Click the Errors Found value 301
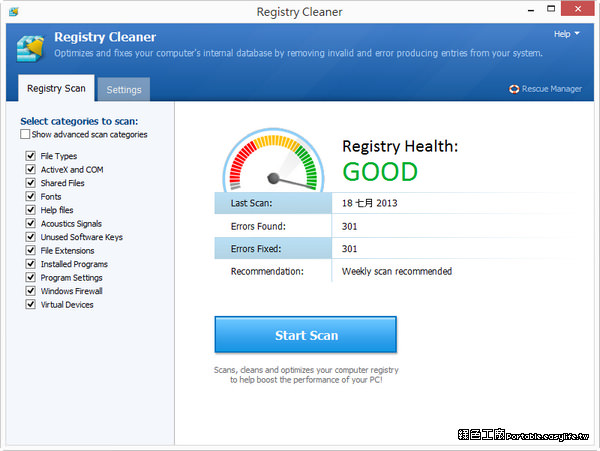Image resolution: width=600 pixels, height=451 pixels. [349, 226]
